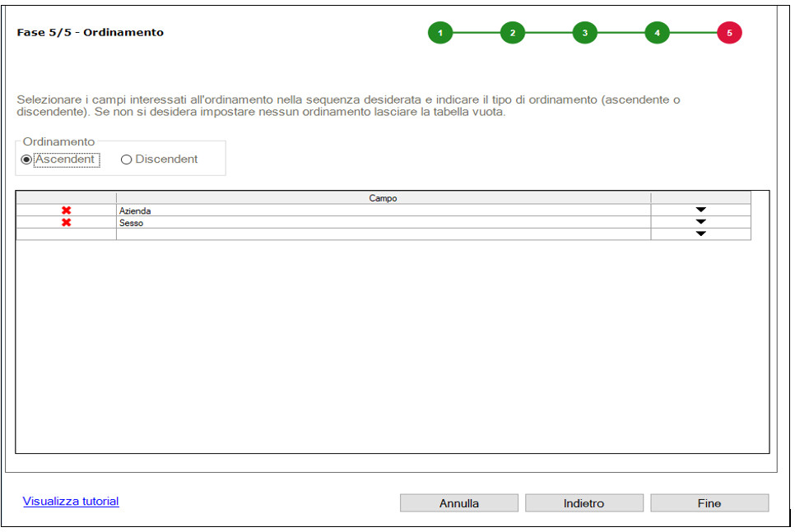795x532 pixels.
Task: Open the Visualizza tutorial link
Action: coord(71,501)
